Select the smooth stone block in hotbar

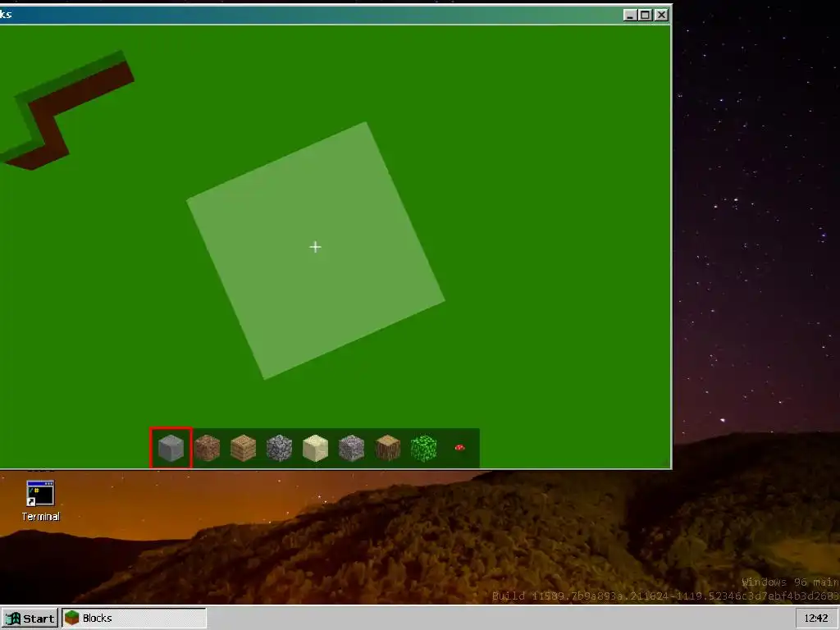[x=171, y=448]
